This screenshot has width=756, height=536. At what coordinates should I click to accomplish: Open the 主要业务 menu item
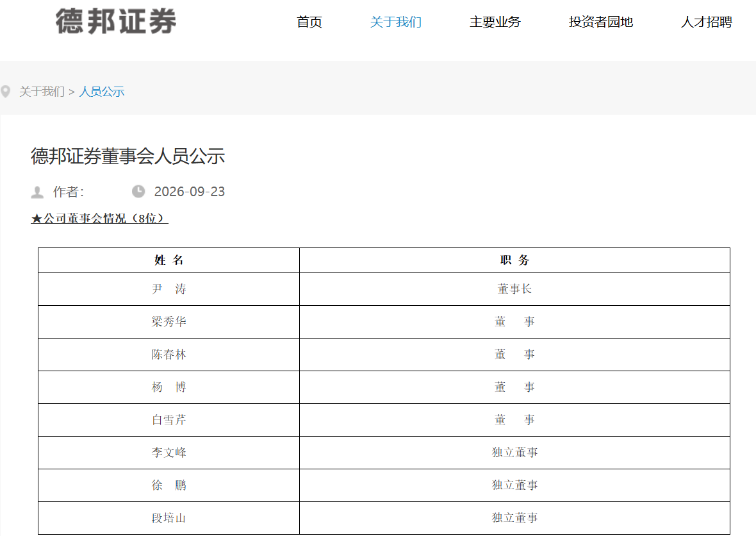coord(495,22)
